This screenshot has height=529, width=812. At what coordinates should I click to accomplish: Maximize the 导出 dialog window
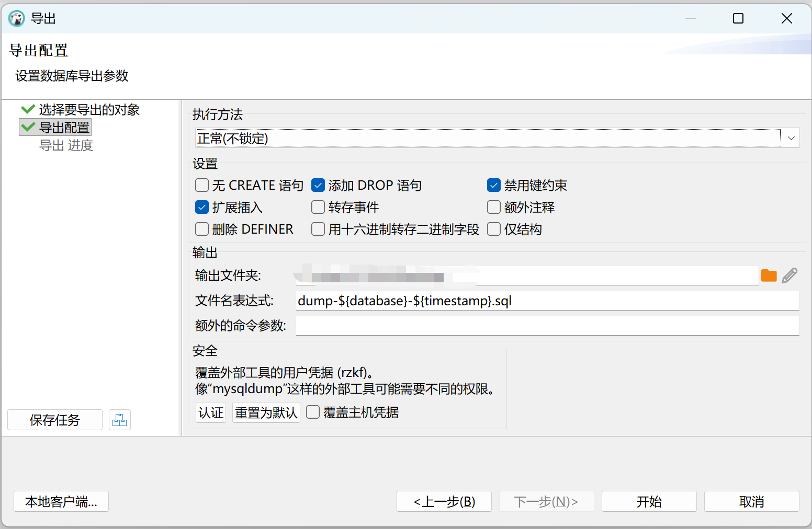pos(738,18)
